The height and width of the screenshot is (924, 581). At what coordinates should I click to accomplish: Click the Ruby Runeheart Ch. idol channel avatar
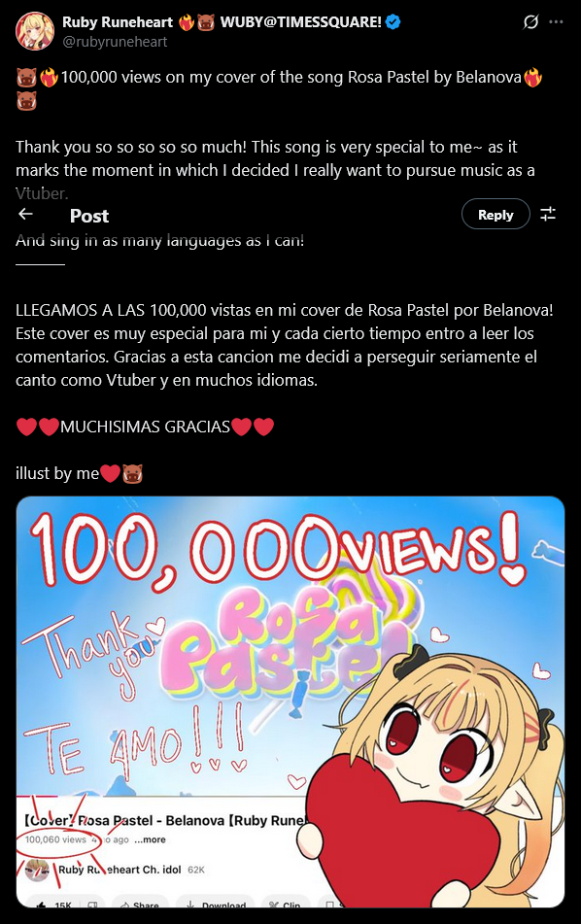[x=37, y=870]
